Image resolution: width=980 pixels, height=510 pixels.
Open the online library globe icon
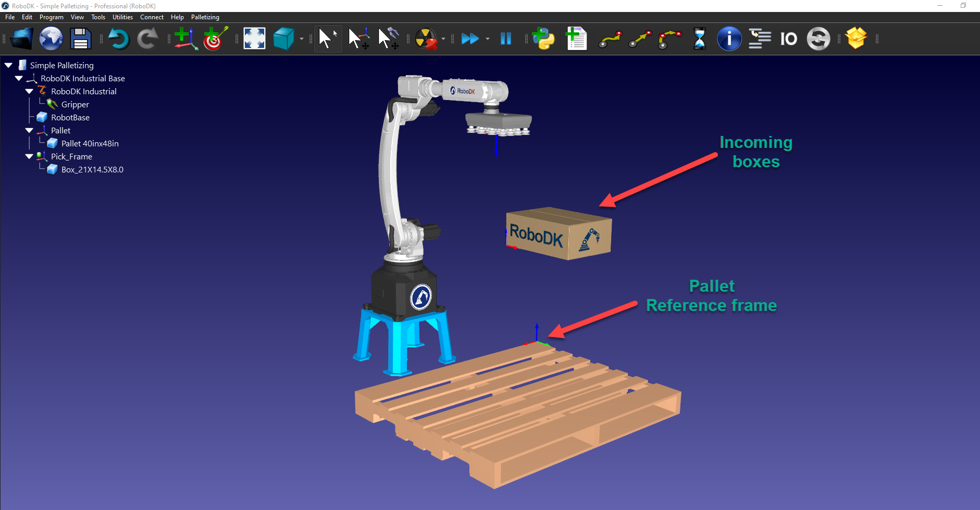(x=51, y=39)
